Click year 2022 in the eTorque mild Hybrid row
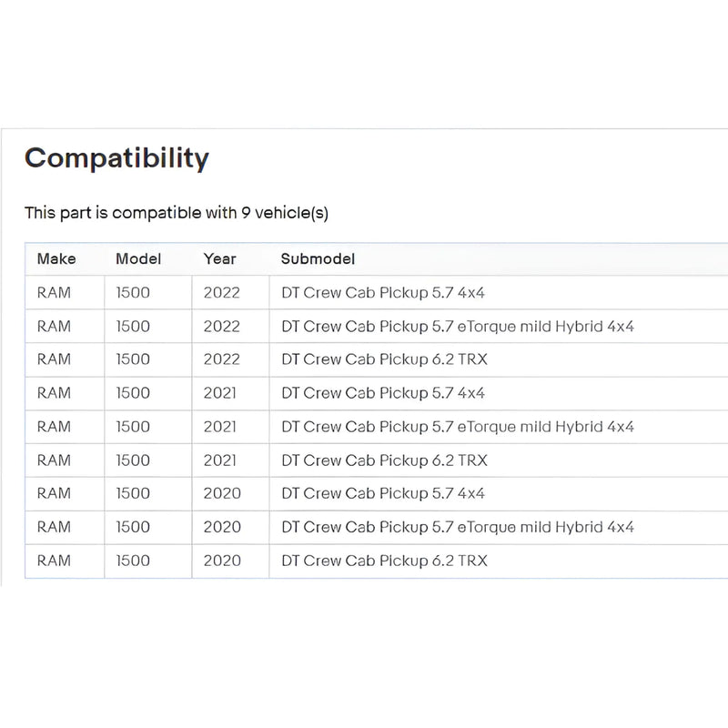The image size is (728, 728). 221,327
